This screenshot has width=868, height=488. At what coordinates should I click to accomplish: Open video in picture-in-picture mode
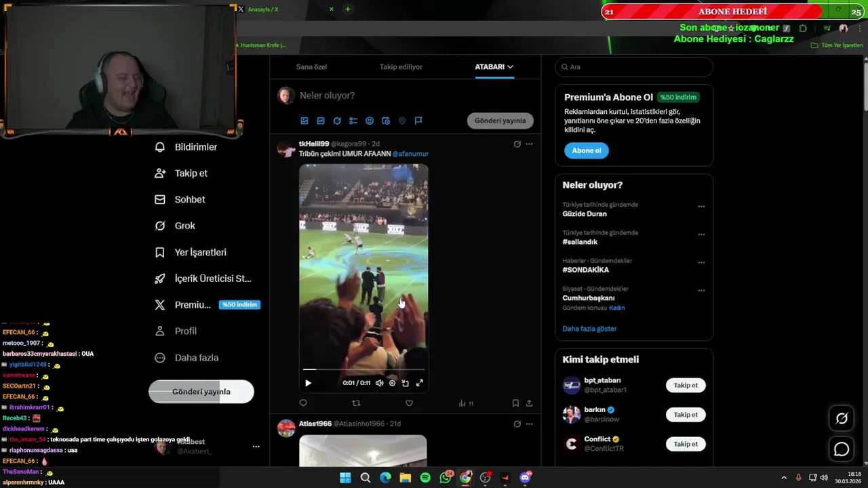(x=405, y=383)
